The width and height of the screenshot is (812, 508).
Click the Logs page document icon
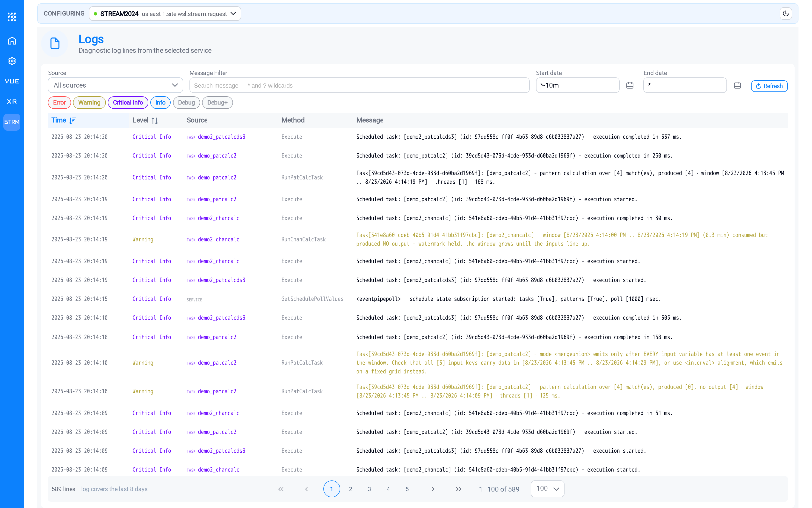tap(55, 43)
